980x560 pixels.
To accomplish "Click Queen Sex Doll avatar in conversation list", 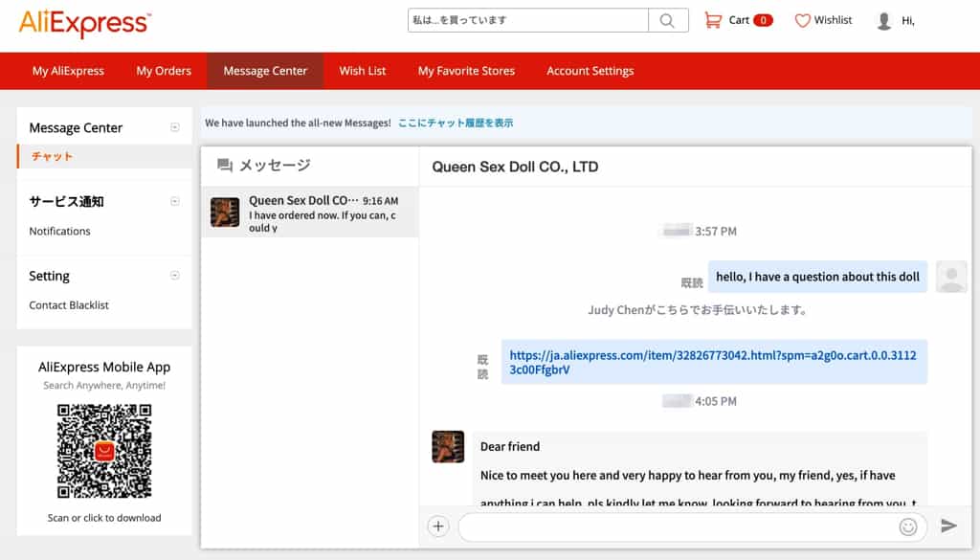I will (x=225, y=212).
